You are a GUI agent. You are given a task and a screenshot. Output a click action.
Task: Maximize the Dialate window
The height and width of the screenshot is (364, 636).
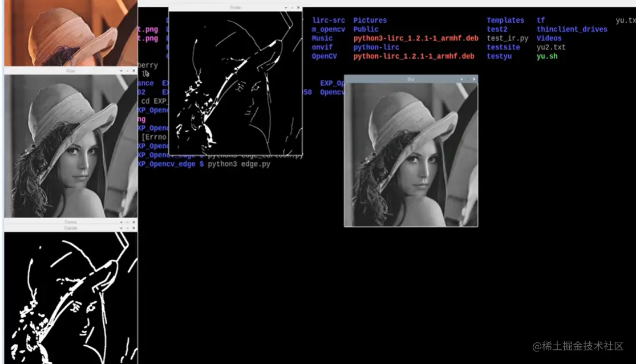127,228
